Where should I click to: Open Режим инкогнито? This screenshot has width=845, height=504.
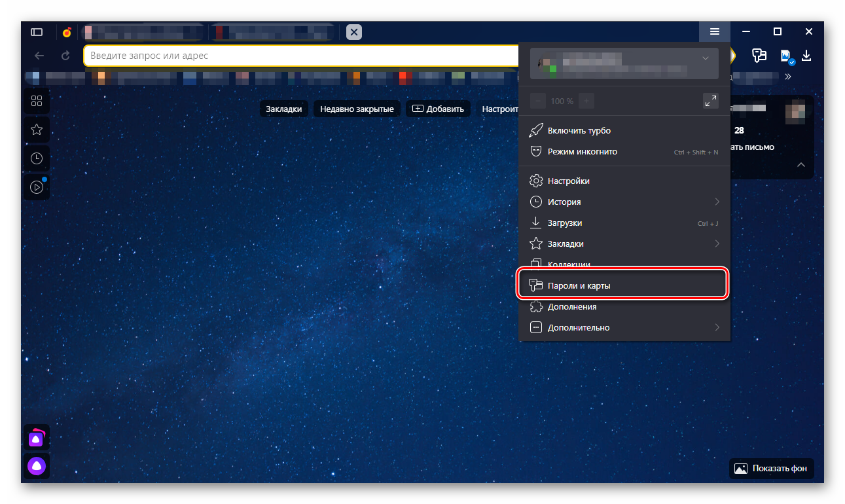click(624, 151)
